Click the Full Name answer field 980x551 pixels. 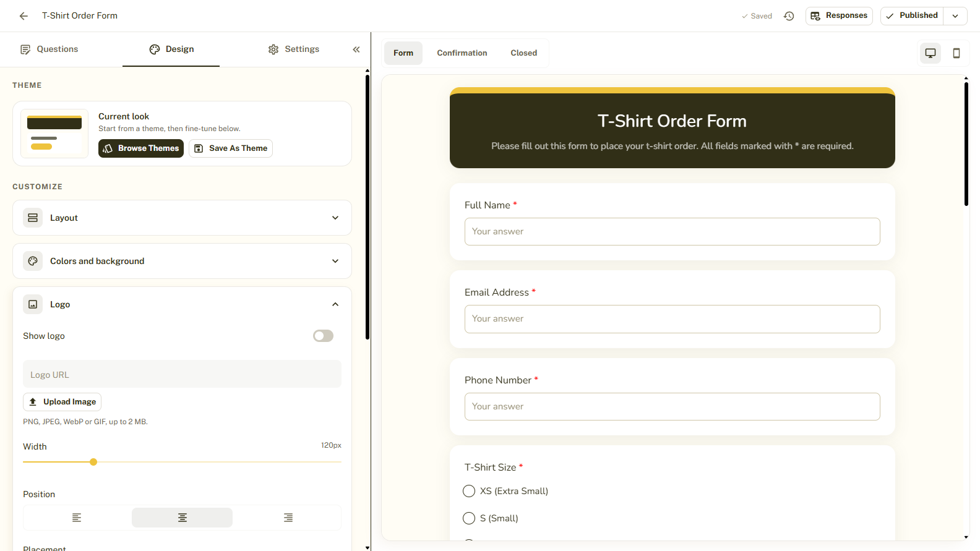(673, 231)
